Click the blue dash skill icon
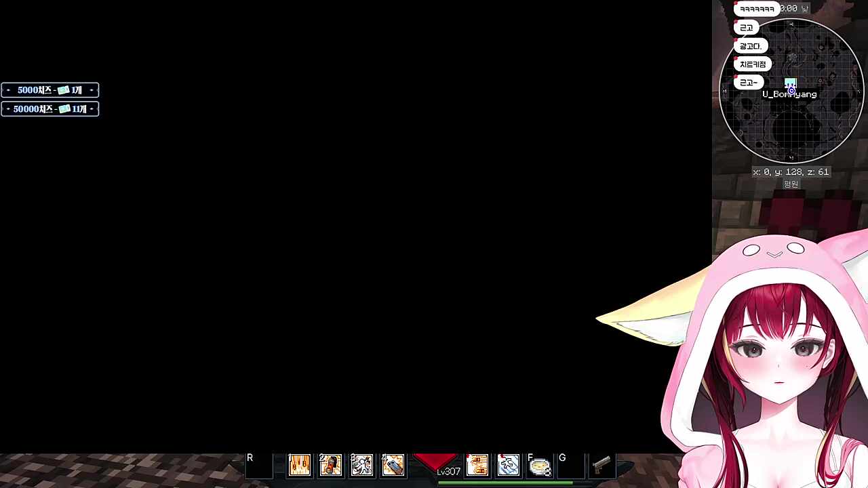Screen dimensions: 868x488 [509, 465]
